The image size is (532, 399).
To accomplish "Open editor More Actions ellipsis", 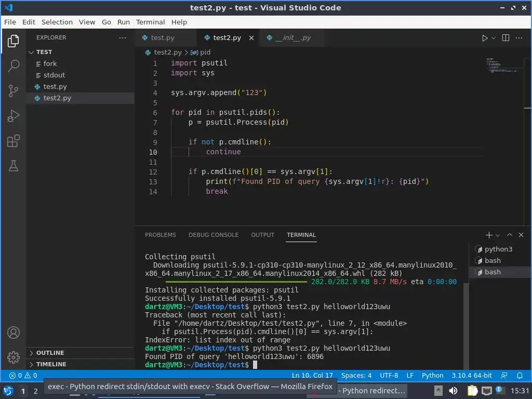I will [519, 37].
